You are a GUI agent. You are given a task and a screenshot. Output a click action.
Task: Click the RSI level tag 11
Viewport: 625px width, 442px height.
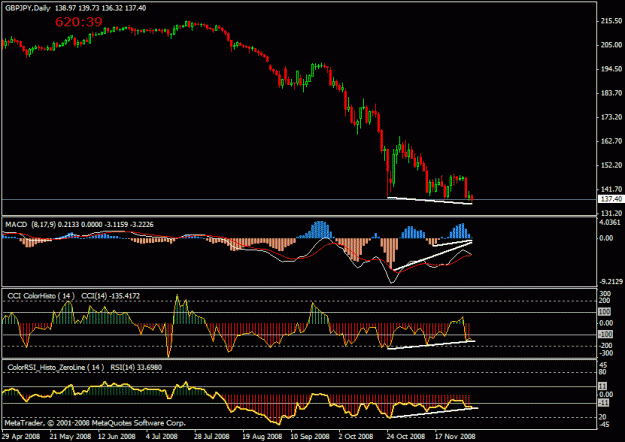[603, 386]
